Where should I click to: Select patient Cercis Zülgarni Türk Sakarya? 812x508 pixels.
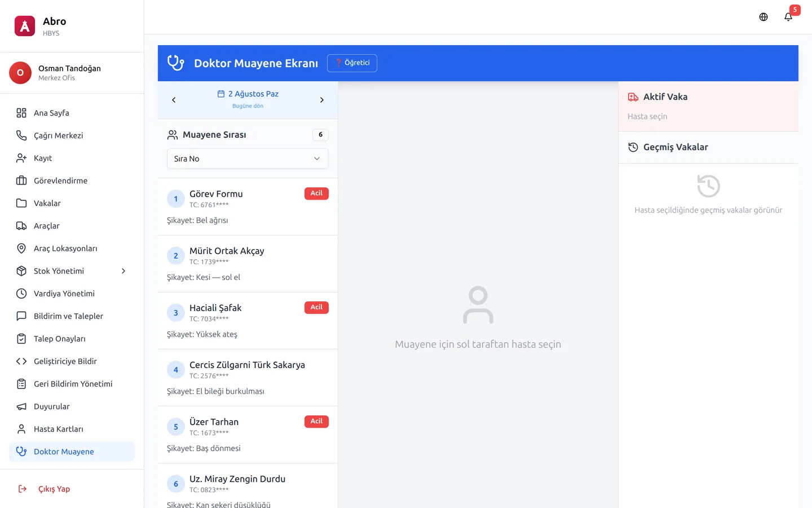coord(248,378)
